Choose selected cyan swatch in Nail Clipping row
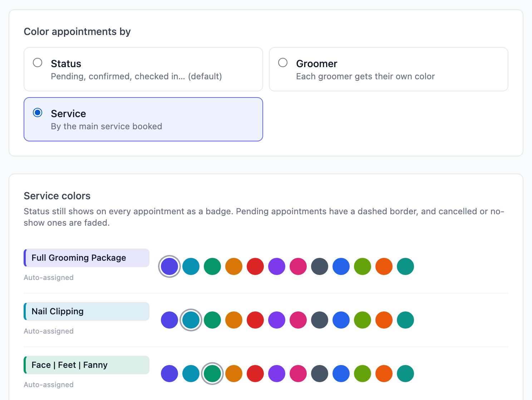Viewport: 532px width, 400px height. point(191,320)
